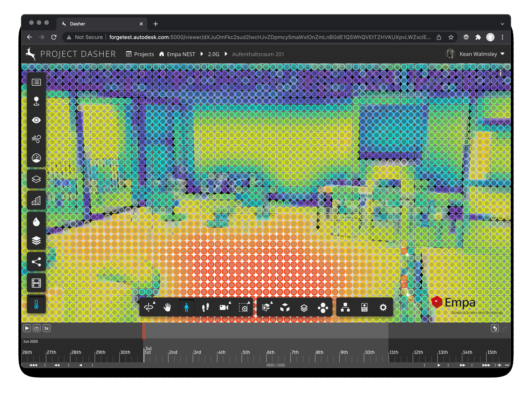Activate the Pan hand tool
The image size is (532, 396).
[167, 307]
